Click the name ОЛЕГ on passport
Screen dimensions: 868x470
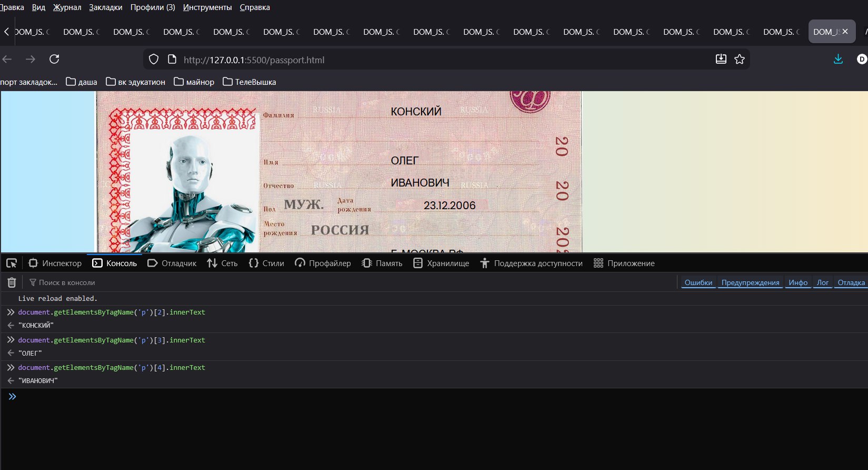[x=405, y=160]
